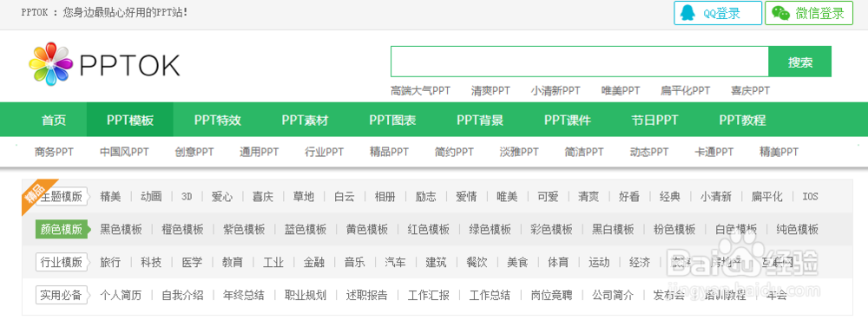Screen dimensions: 868x320
Task: Click the WeChat bubble icon
Action: pyautogui.click(x=780, y=13)
